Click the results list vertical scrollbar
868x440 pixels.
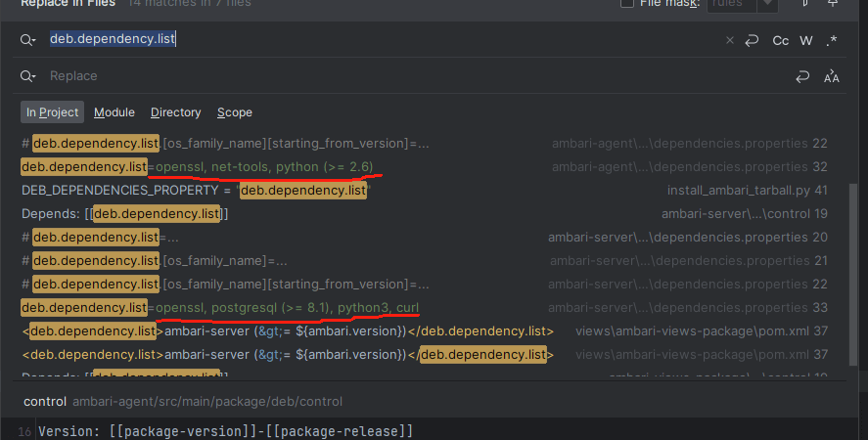coord(853,275)
